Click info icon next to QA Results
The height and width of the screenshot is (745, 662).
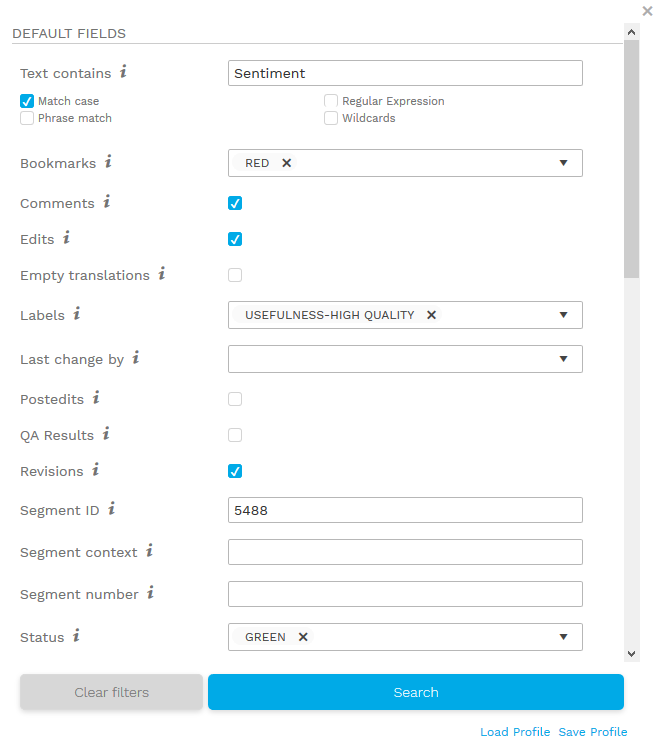pos(106,434)
